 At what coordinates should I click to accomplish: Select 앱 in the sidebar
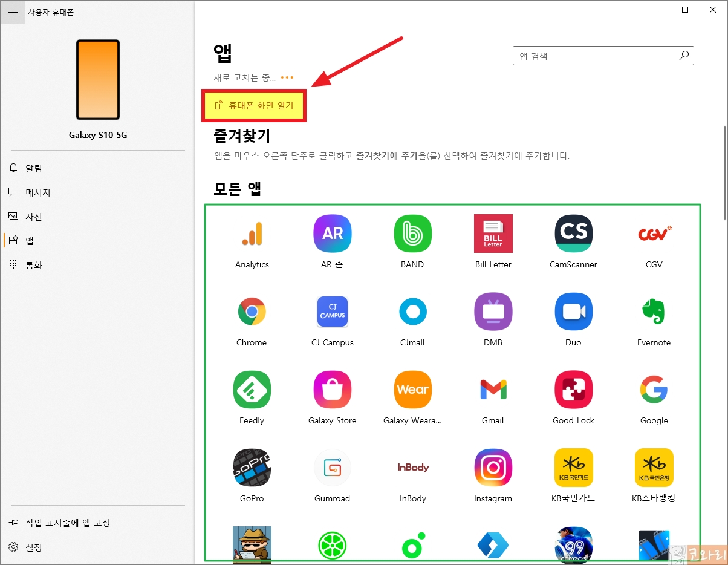click(97, 241)
